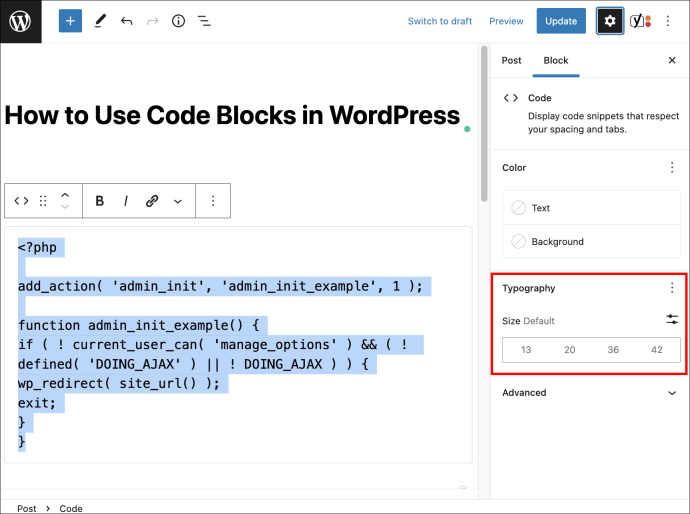Click the 'wp_redirect( site_url() );' code line

[119, 383]
